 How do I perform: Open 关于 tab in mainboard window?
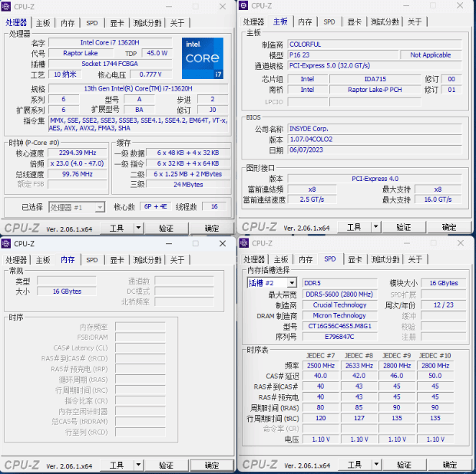pos(415,21)
